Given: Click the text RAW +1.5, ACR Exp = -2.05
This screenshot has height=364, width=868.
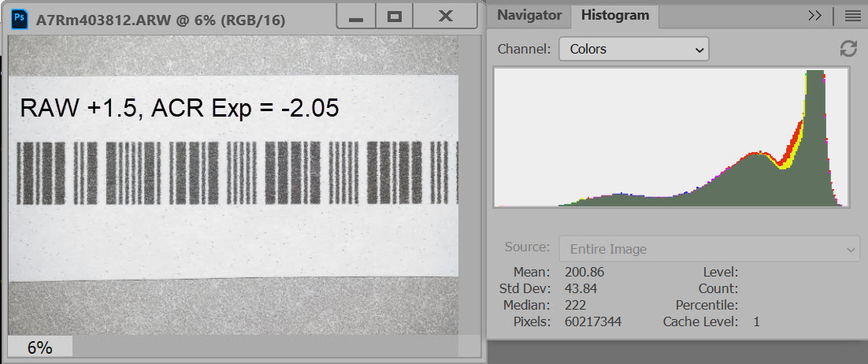Looking at the screenshot, I should coord(179,107).
